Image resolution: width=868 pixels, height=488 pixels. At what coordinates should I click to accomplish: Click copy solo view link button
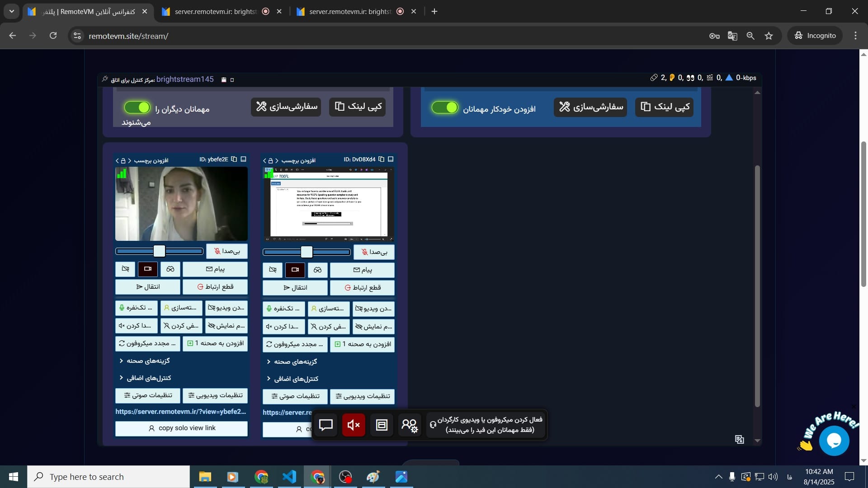(x=181, y=428)
